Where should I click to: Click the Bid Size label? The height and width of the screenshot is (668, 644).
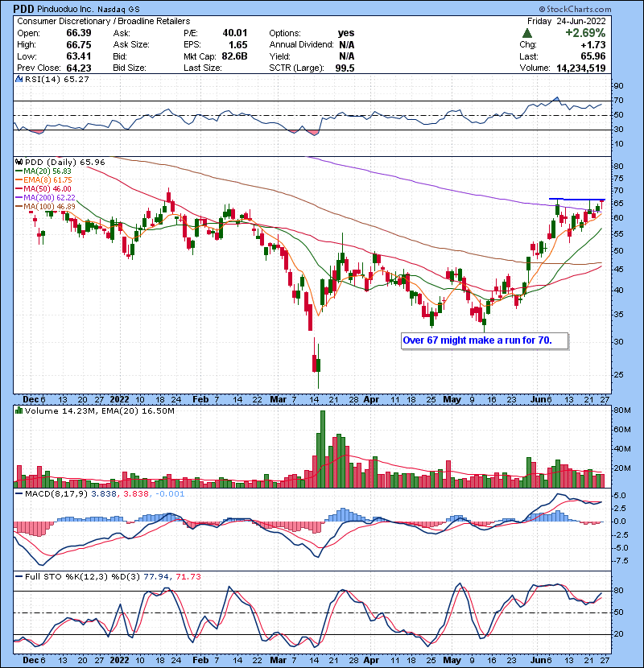point(130,68)
